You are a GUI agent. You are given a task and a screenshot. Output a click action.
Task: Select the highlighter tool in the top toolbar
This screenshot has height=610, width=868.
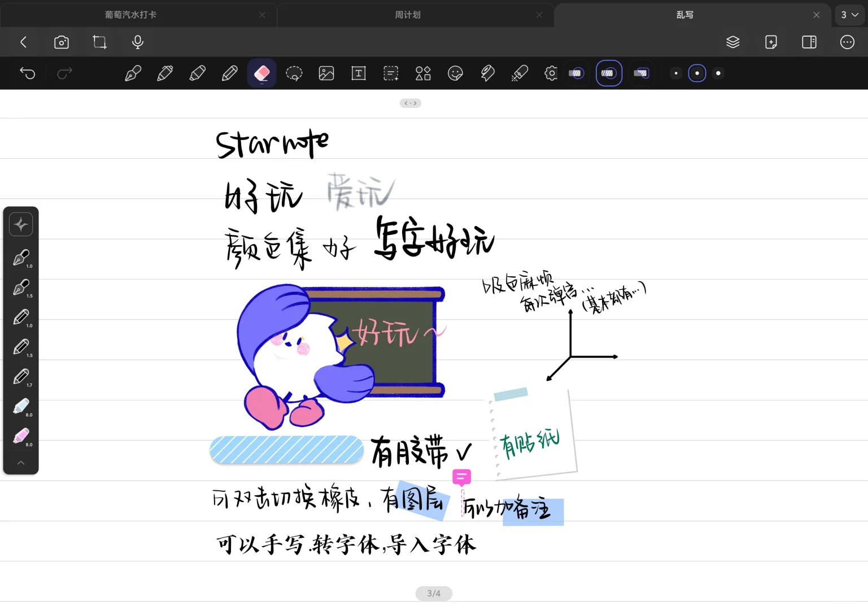coord(197,73)
